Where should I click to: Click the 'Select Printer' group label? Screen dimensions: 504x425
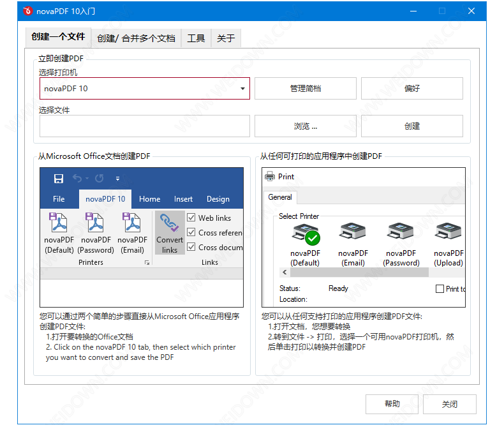pos(299,216)
